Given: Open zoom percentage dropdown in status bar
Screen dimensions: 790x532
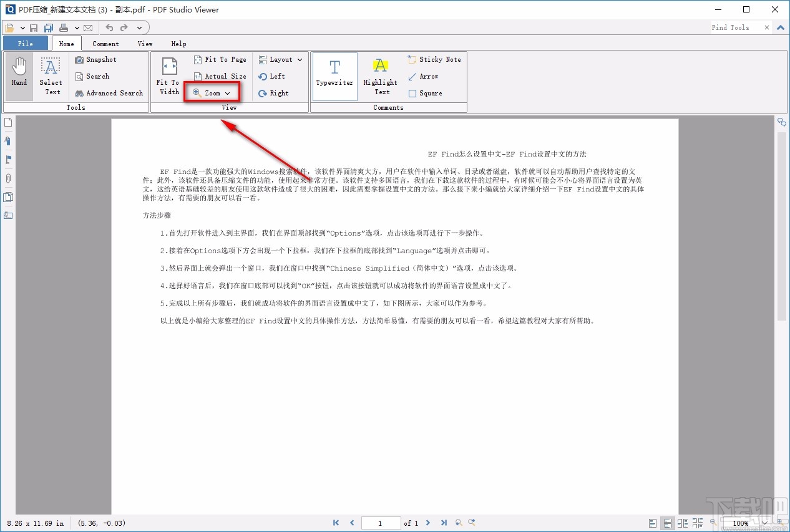Looking at the screenshot, I should tap(766, 523).
